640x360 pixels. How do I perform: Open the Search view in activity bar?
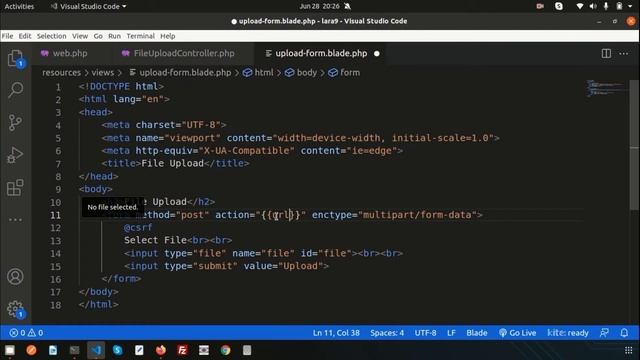pyautogui.click(x=15, y=90)
